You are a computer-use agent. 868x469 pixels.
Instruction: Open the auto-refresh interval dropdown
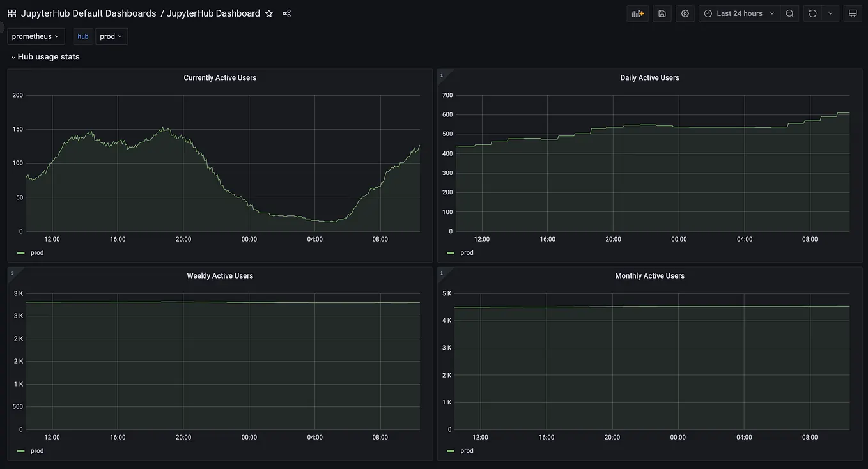pos(830,13)
